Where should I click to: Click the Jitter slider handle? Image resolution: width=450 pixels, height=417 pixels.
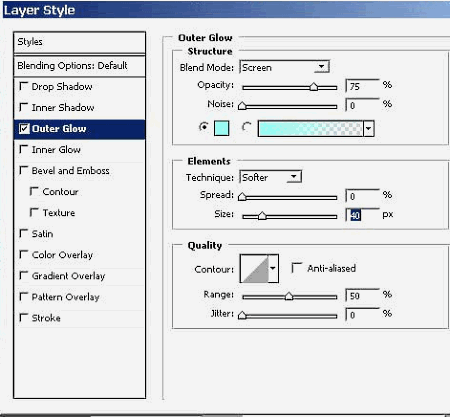[242, 315]
